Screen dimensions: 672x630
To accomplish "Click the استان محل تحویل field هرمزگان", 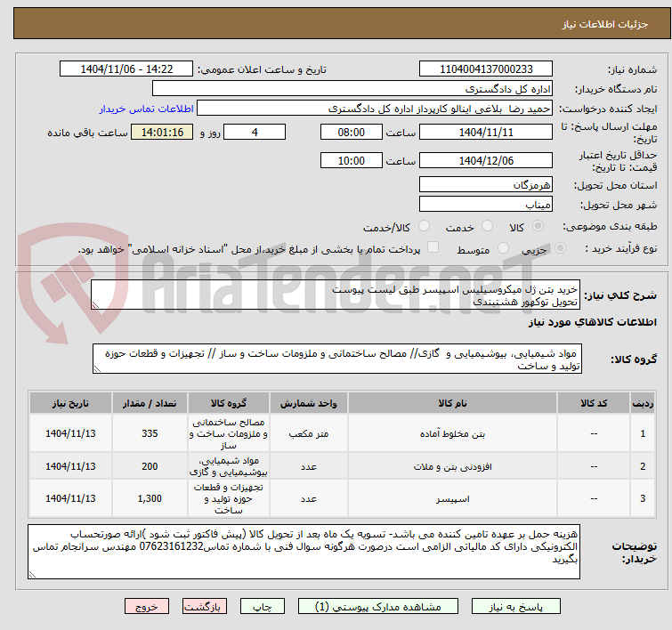I will pyautogui.click(x=486, y=185).
